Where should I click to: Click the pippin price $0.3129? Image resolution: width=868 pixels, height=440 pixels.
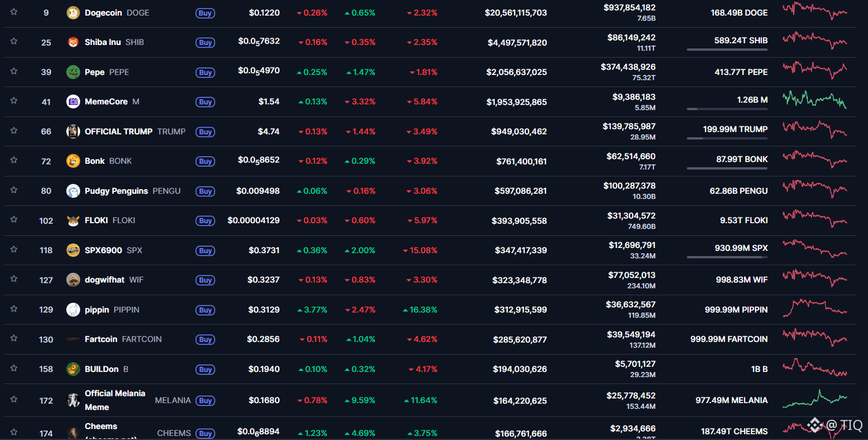(x=264, y=310)
